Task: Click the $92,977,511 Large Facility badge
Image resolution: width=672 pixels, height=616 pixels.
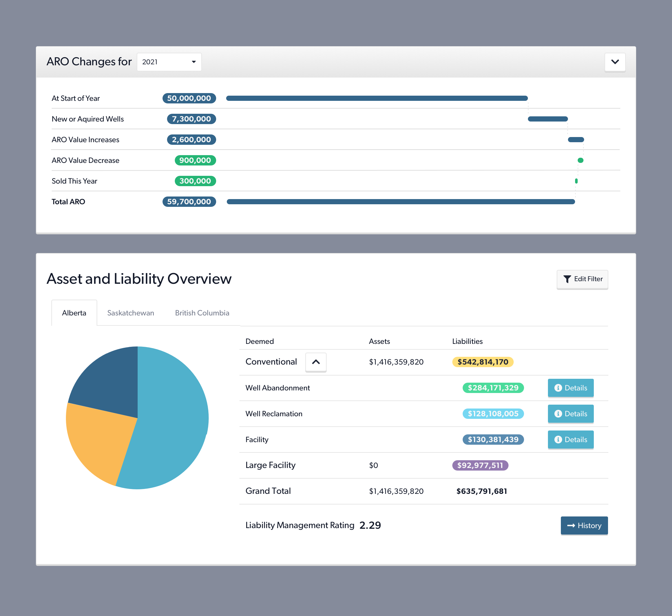Action: [480, 465]
